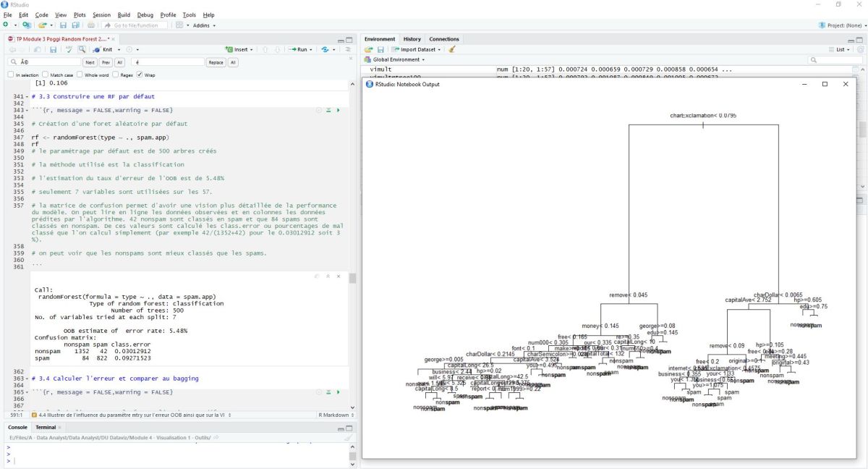The width and height of the screenshot is (868, 469).
Task: Expand the Global Environment dropdown
Action: tap(393, 59)
